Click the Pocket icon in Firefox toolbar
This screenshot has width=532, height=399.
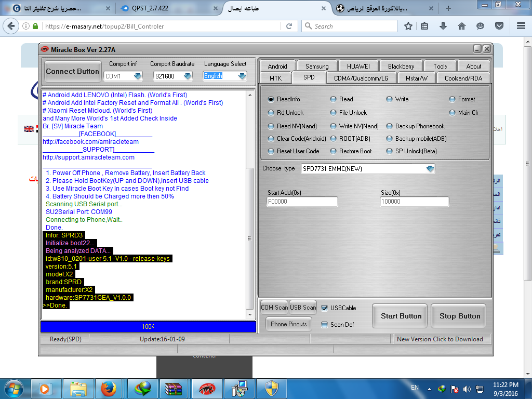(x=499, y=26)
